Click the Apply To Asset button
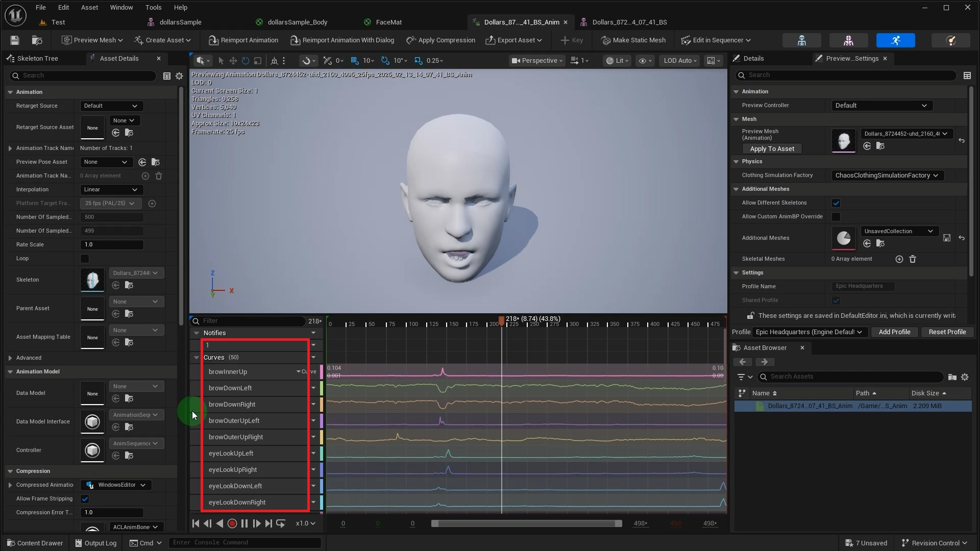980x551 pixels. (772, 149)
